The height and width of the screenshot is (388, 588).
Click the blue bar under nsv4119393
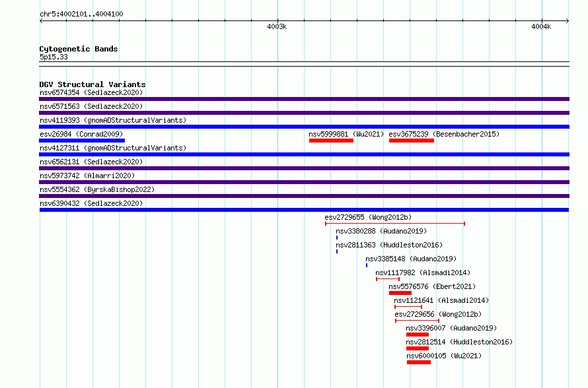tap(304, 127)
